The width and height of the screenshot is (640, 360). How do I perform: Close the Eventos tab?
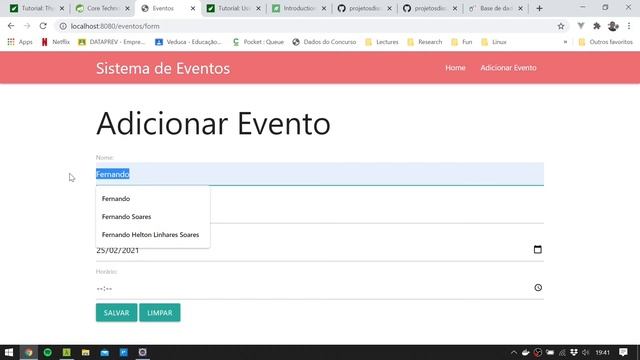tap(193, 8)
